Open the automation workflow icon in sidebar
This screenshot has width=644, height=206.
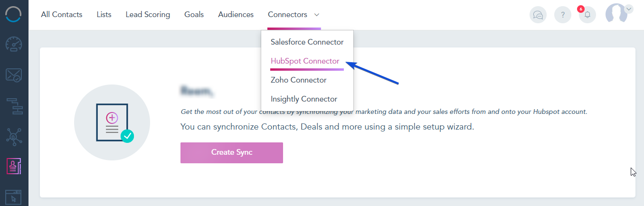pos(14,105)
